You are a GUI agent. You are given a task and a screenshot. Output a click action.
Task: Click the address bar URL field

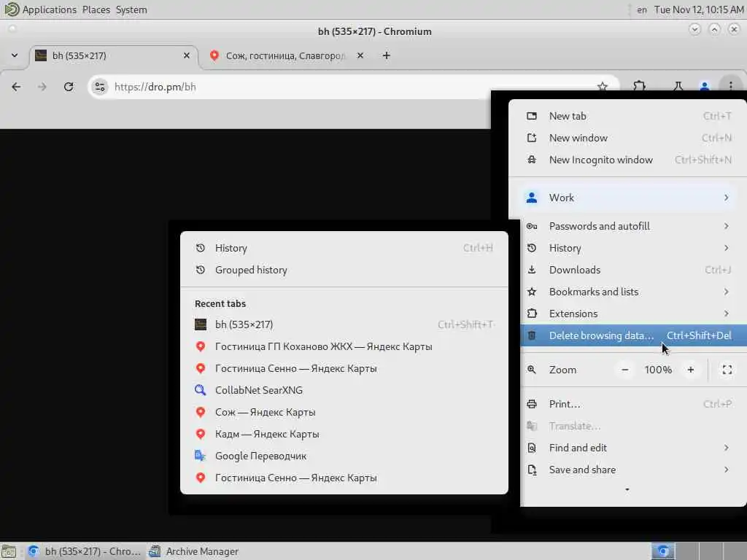[x=352, y=87]
